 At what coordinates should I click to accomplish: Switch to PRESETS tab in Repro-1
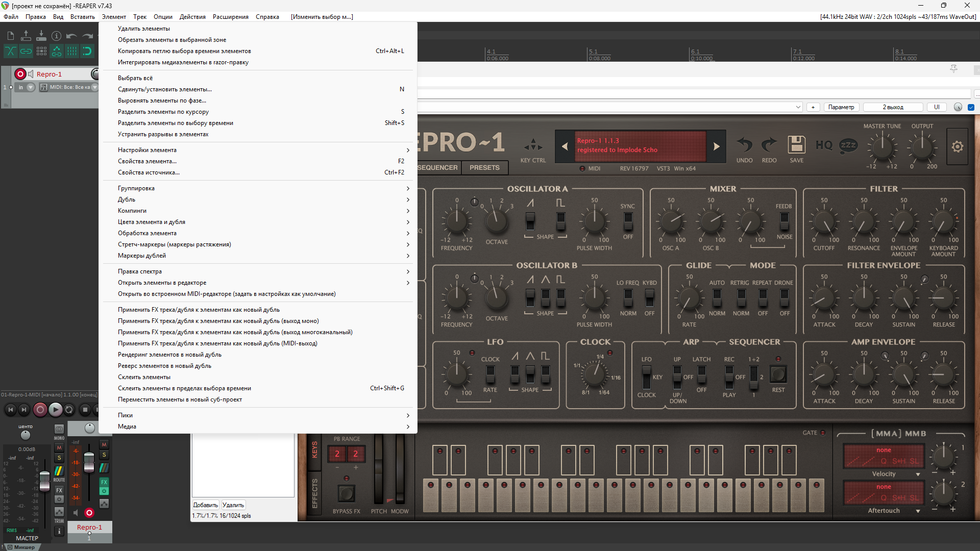[484, 168]
